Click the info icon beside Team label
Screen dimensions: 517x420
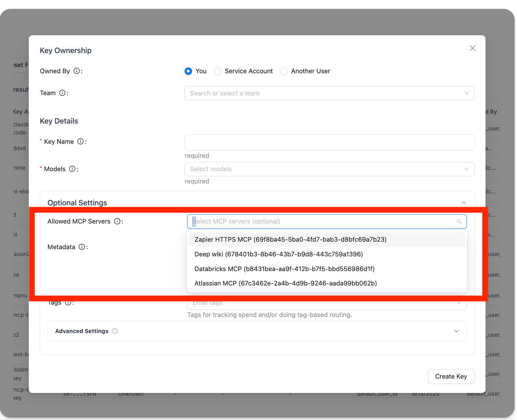(62, 93)
